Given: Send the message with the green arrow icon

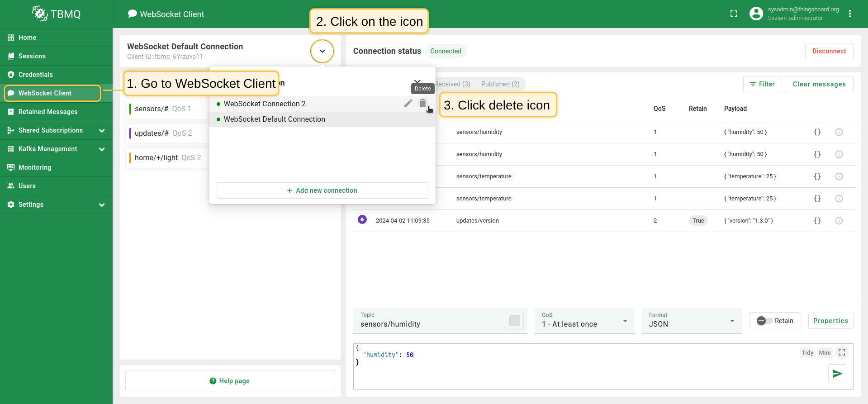Looking at the screenshot, I should pyautogui.click(x=837, y=374).
